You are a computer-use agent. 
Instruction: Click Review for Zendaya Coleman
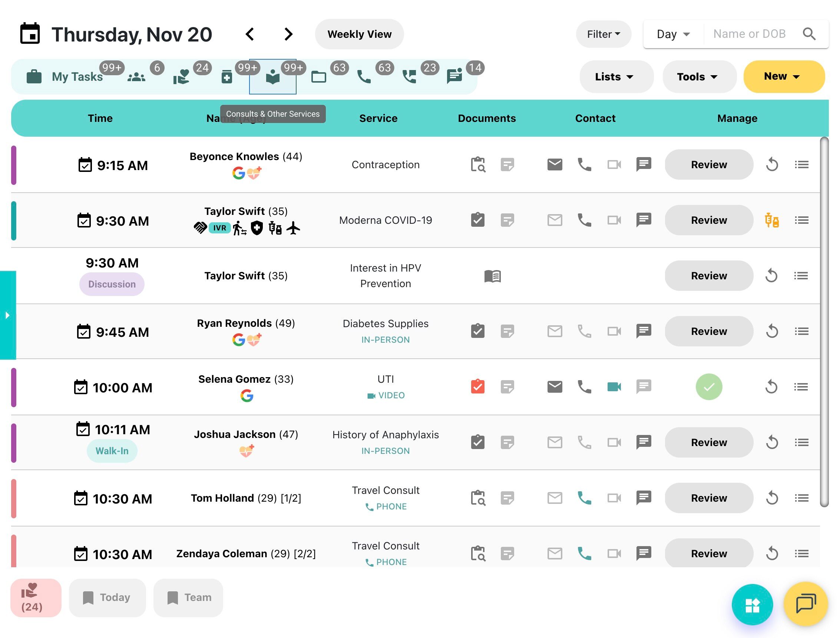pyautogui.click(x=708, y=553)
